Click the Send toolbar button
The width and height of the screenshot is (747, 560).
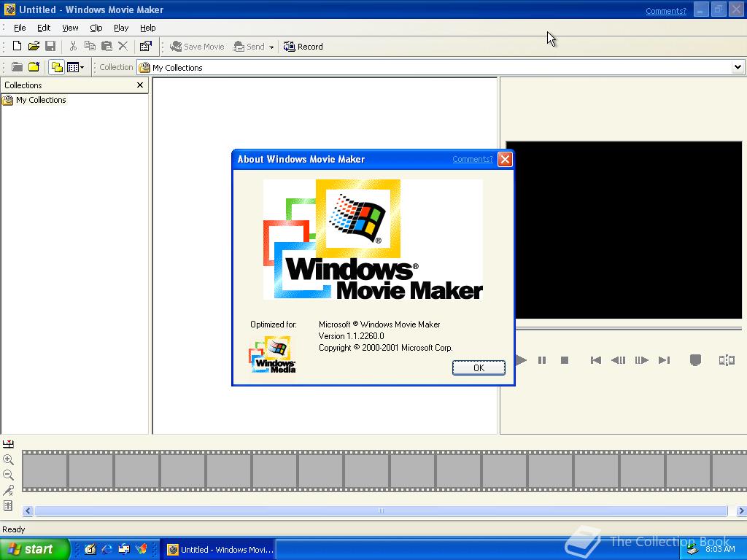pyautogui.click(x=249, y=47)
